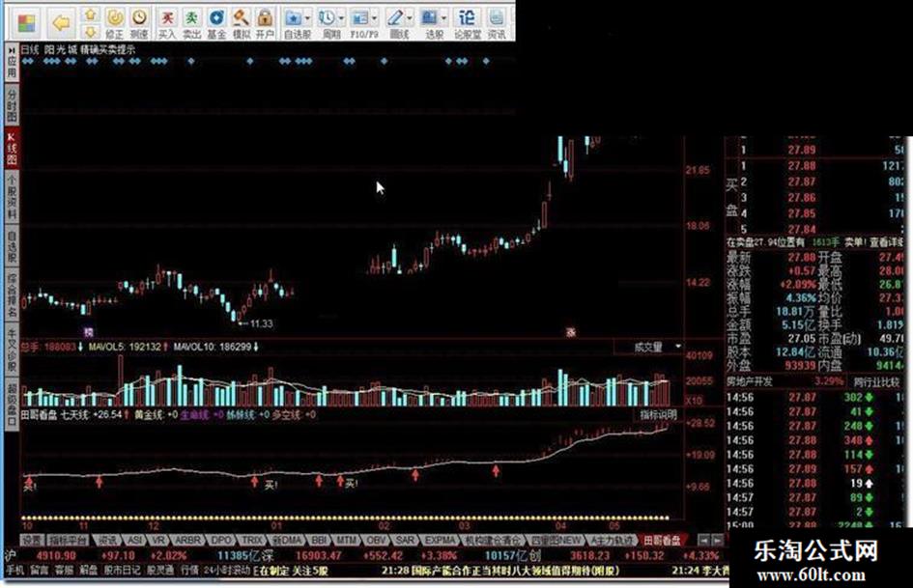913x588 pixels.
Task: Click the 深 index value 16903.47
Action: pos(318,556)
